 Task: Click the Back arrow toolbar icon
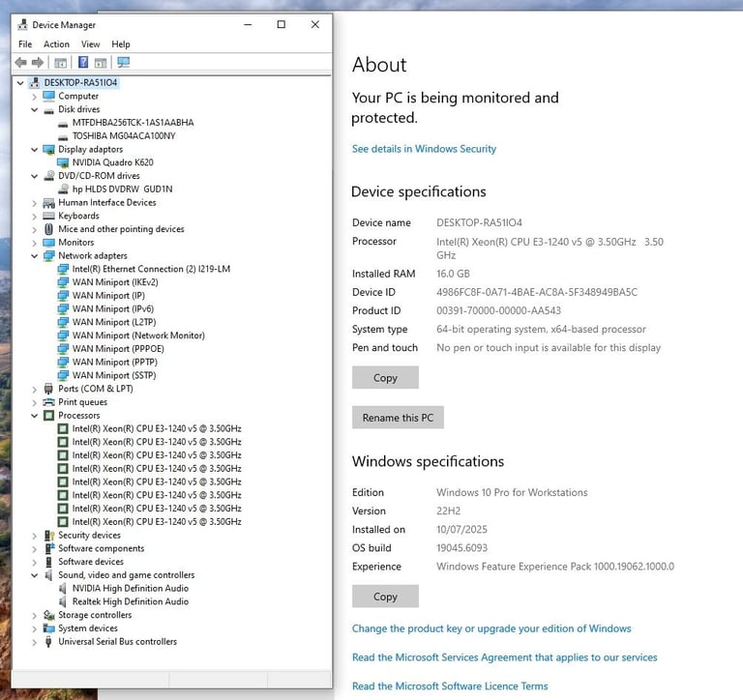(x=21, y=62)
